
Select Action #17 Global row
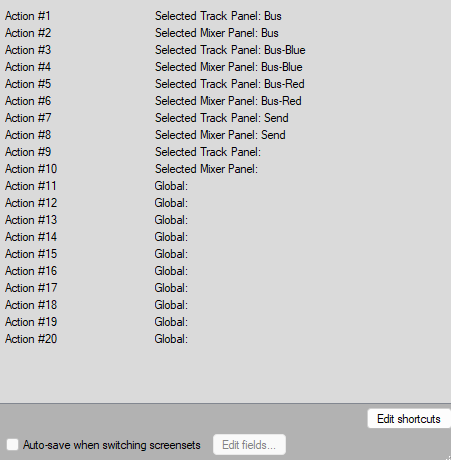[225, 288]
